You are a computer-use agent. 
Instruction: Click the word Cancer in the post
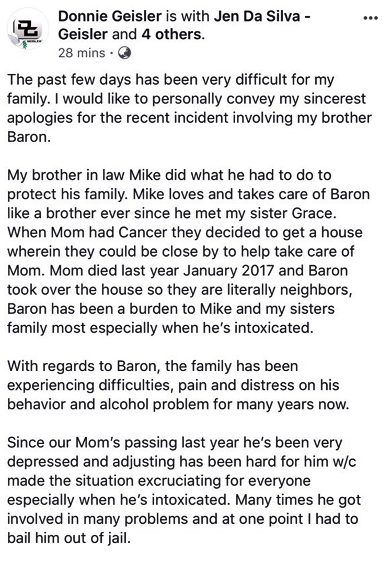(142, 233)
